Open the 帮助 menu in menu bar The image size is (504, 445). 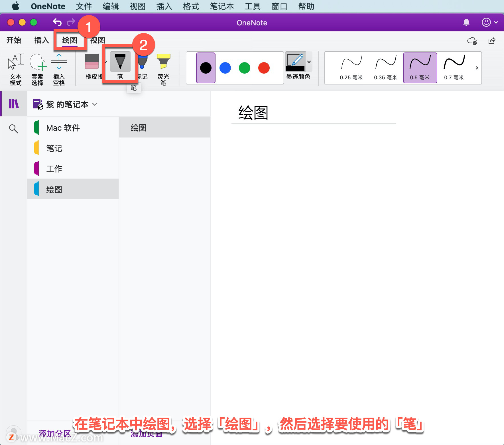pyautogui.click(x=306, y=6)
